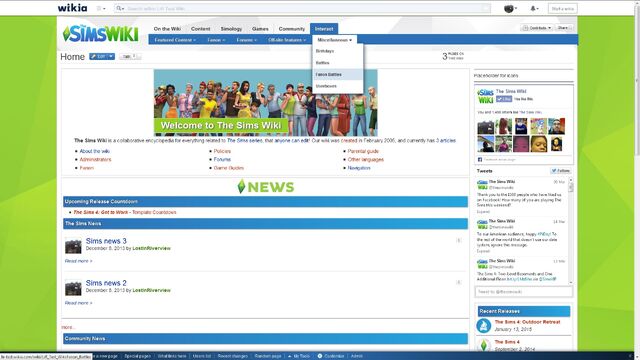
Task: Click the more... link below news
Action: click(x=68, y=327)
